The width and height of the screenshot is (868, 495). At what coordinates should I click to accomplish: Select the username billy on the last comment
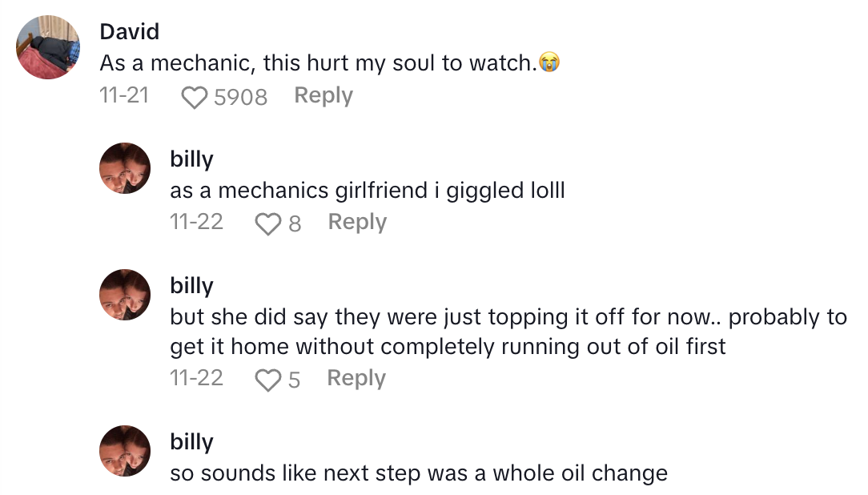pyautogui.click(x=191, y=441)
